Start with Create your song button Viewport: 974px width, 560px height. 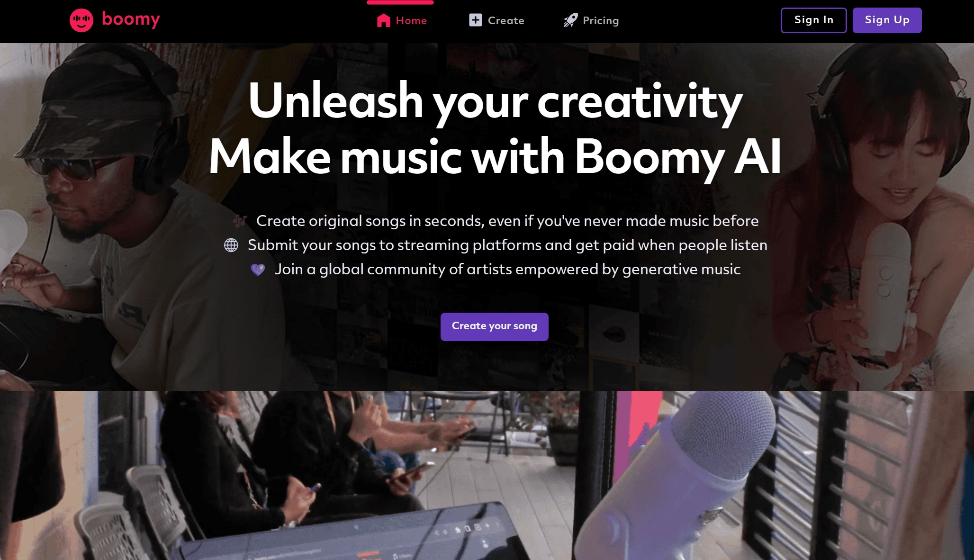pos(494,326)
